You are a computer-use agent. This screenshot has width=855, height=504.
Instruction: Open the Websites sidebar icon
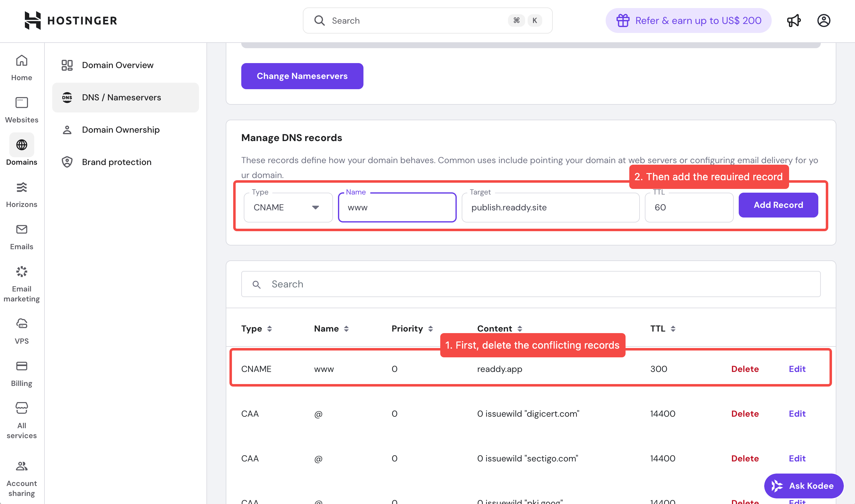click(x=21, y=103)
